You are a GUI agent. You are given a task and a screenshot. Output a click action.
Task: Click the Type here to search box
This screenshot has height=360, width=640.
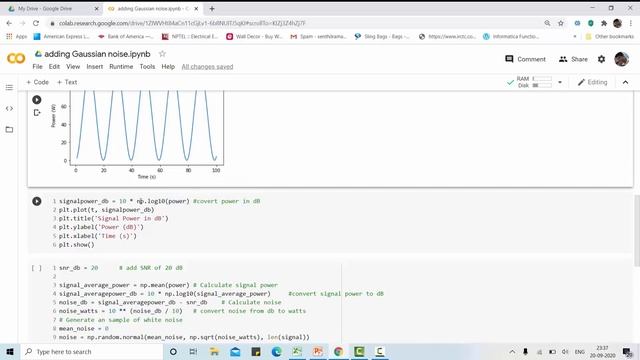pos(91,351)
